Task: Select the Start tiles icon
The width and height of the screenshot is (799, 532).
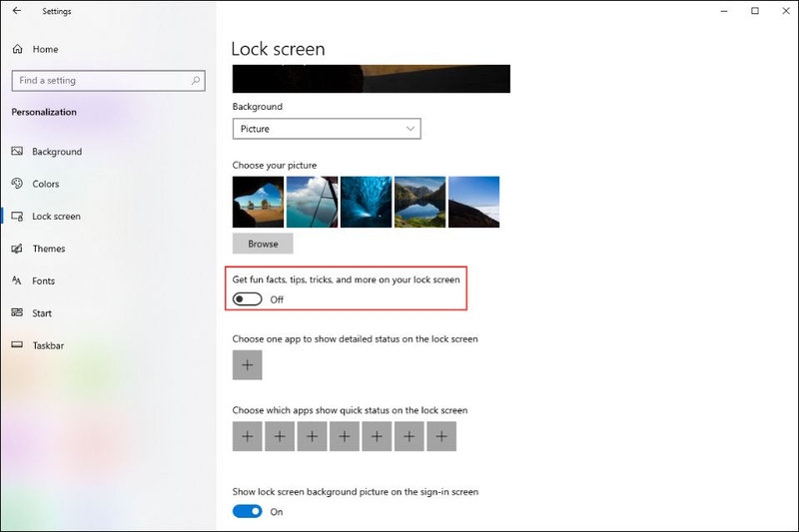Action: tap(17, 312)
